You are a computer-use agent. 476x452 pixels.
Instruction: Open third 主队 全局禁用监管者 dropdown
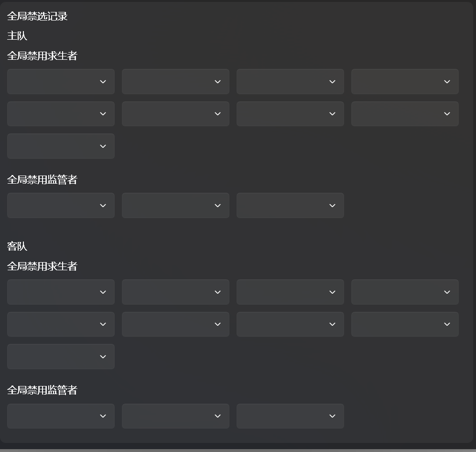pyautogui.click(x=290, y=205)
